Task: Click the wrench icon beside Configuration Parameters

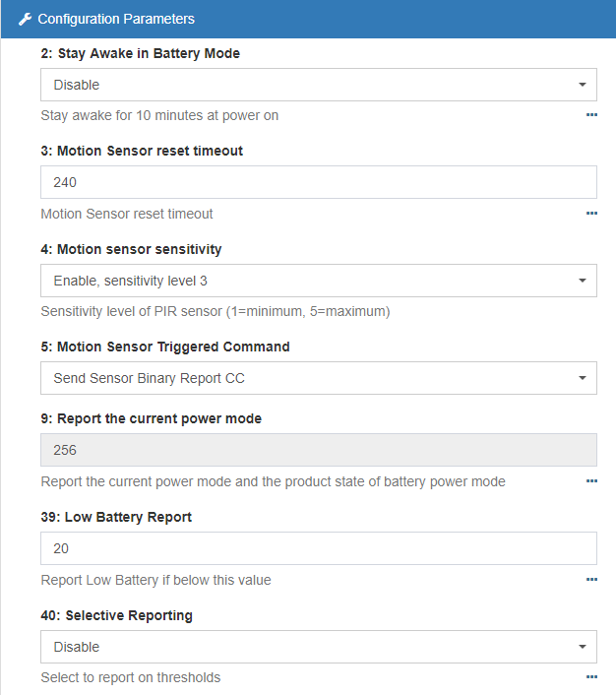Action: pos(25,19)
